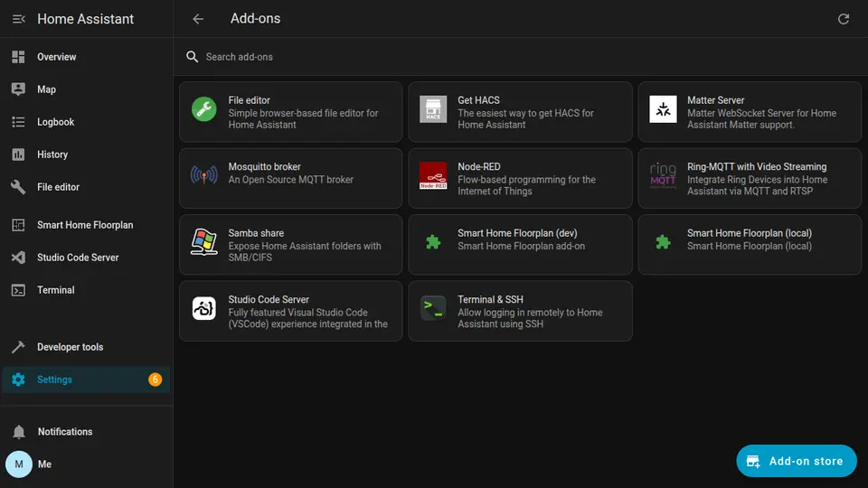Viewport: 868px width, 488px height.
Task: Open the Get HACS add-on title
Action: pos(478,100)
